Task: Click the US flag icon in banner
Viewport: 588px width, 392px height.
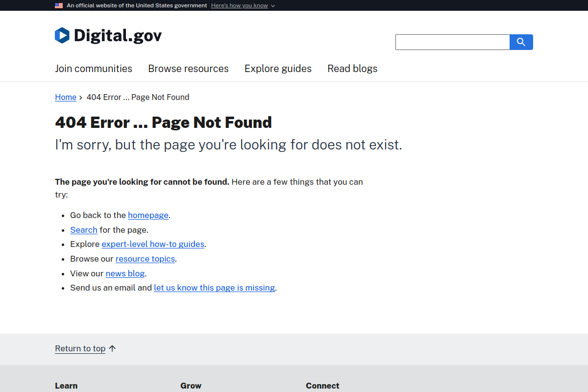Action: pyautogui.click(x=59, y=5)
